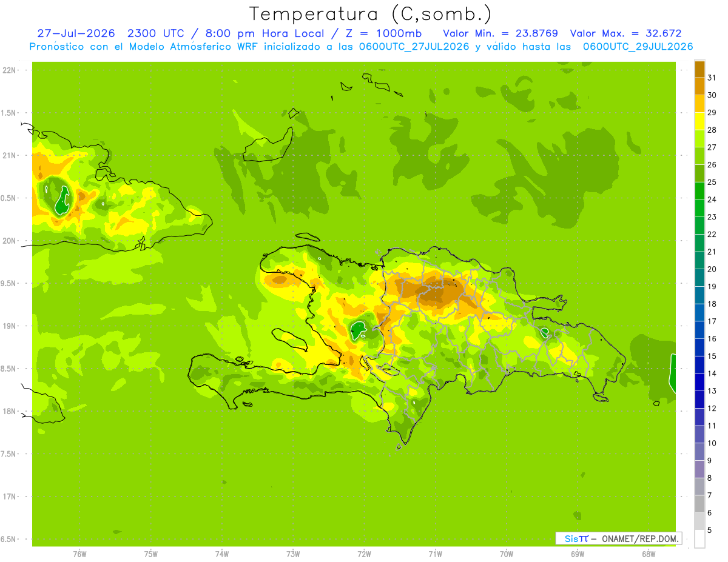Click the 19N latitude axis label
This screenshot has height=562, width=728.
[10, 326]
